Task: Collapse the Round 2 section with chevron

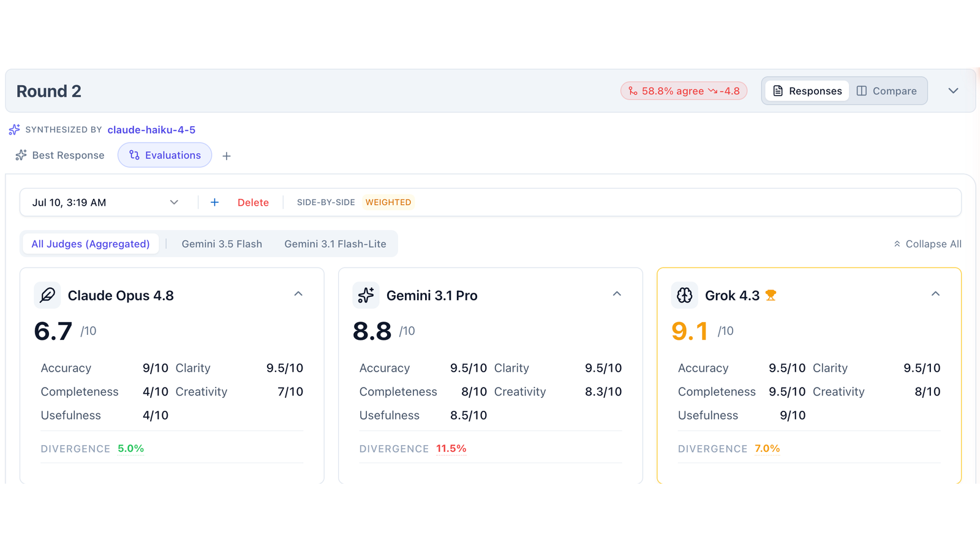Action: point(953,91)
